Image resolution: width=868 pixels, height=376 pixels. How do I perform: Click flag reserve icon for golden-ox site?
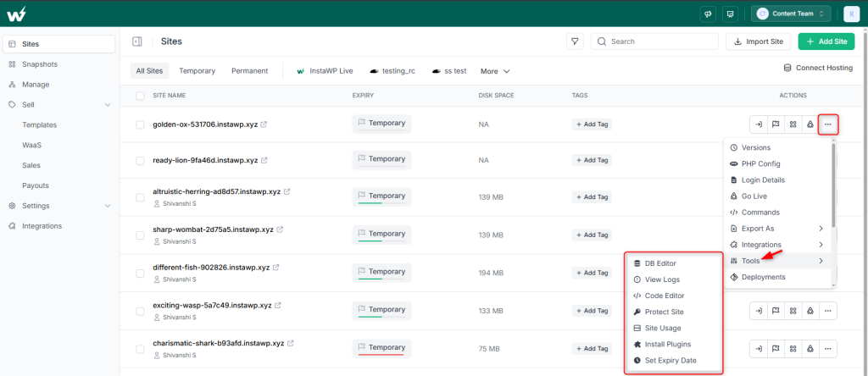click(x=776, y=124)
